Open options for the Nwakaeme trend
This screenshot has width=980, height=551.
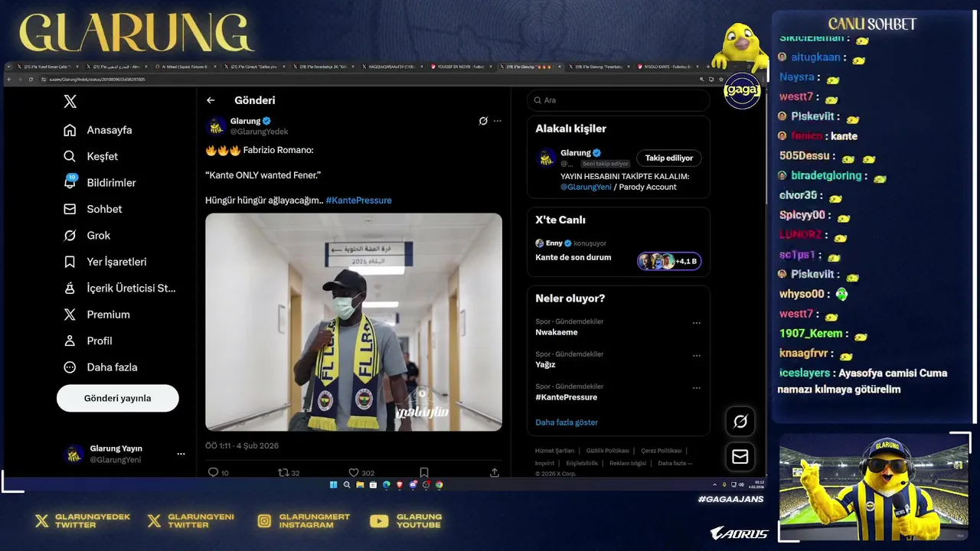(696, 323)
